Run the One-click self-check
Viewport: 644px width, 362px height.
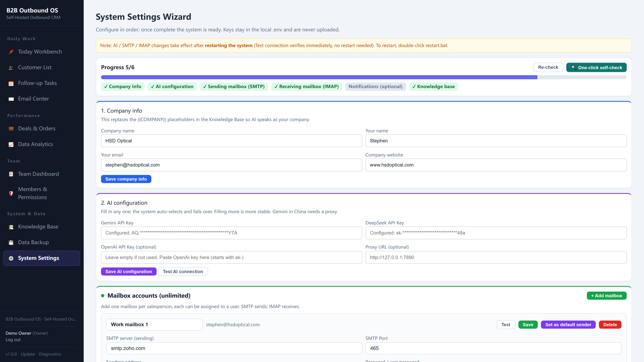(596, 68)
